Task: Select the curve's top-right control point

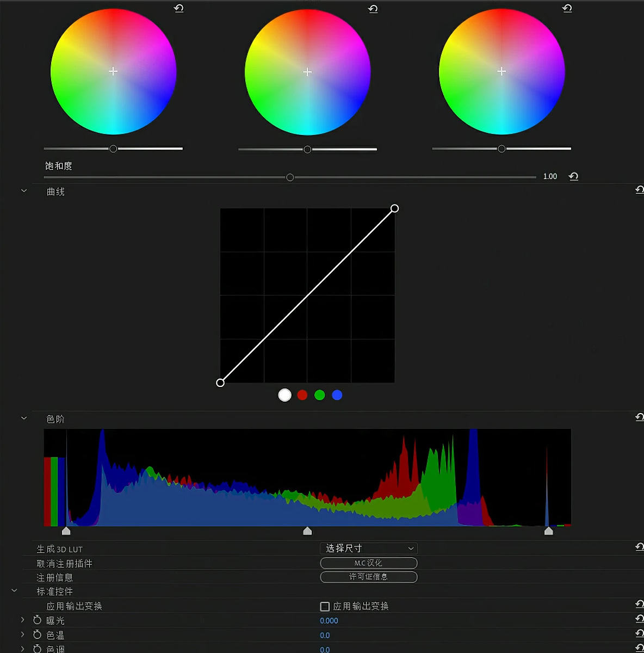Action: point(395,208)
